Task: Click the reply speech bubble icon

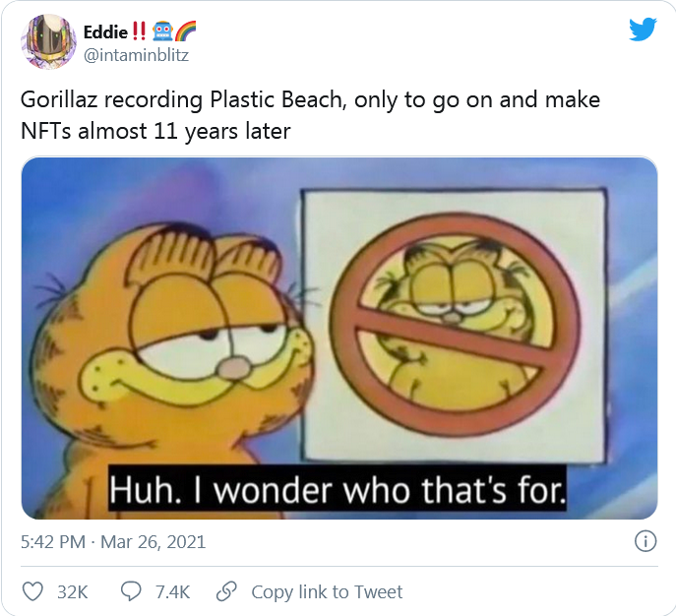Action: 130,590
